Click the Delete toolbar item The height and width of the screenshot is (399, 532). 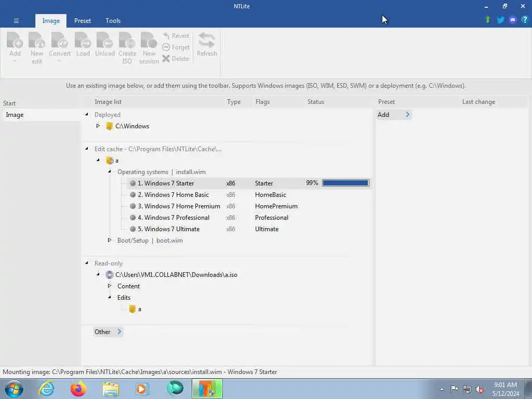coord(176,58)
